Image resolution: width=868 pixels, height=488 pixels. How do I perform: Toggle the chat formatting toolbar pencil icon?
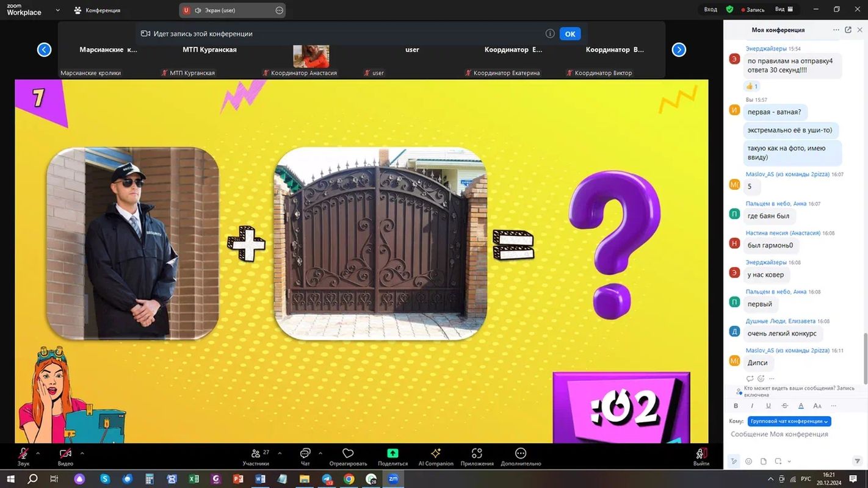734,461
